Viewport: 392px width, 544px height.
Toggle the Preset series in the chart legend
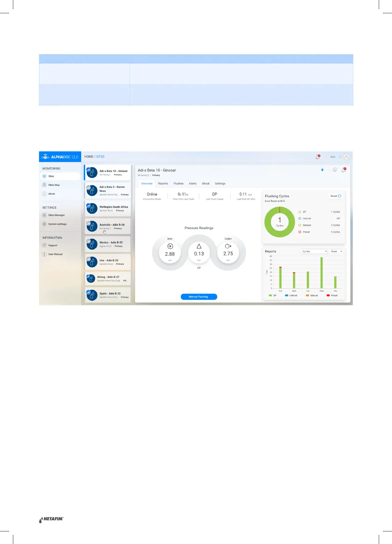point(332,295)
